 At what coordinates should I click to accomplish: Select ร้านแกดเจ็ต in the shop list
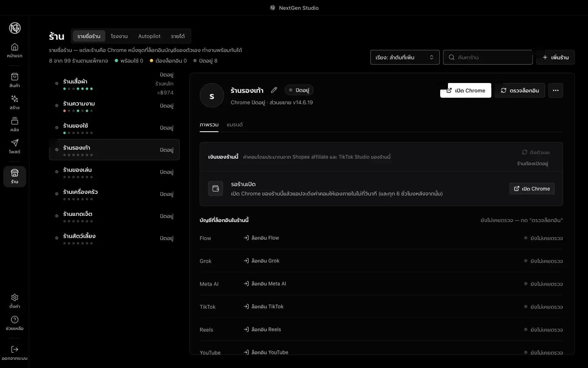point(114,216)
